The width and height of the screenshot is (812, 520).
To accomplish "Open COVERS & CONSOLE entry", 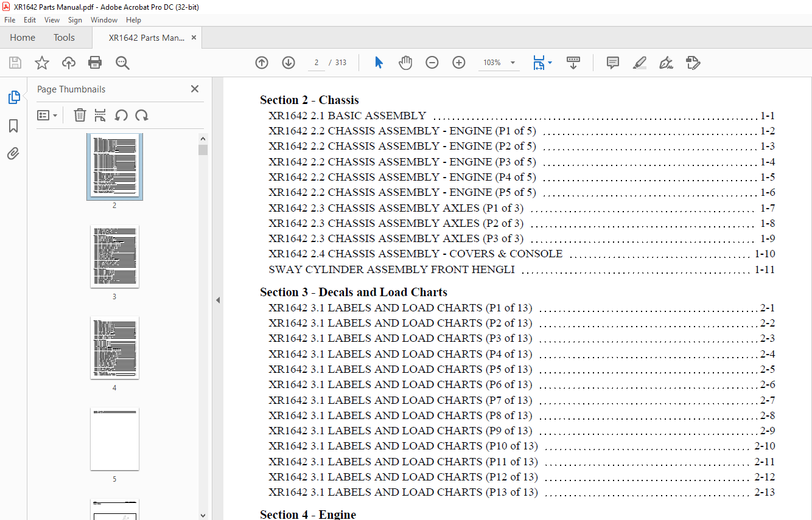I will 522,254.
